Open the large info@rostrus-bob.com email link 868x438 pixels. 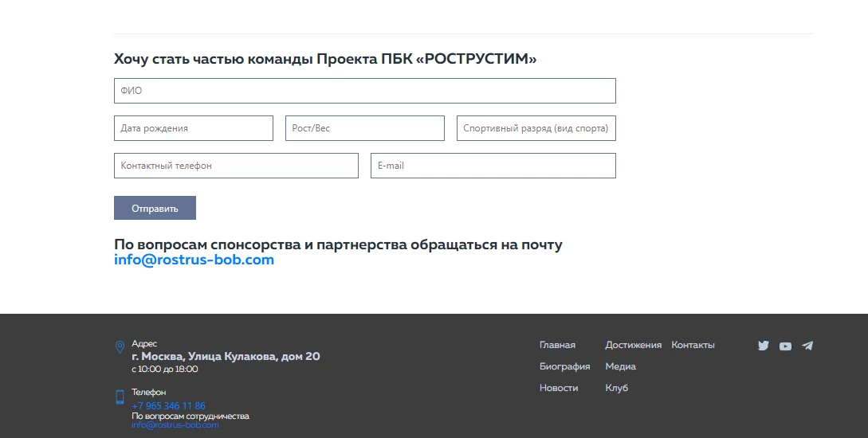pyautogui.click(x=194, y=260)
